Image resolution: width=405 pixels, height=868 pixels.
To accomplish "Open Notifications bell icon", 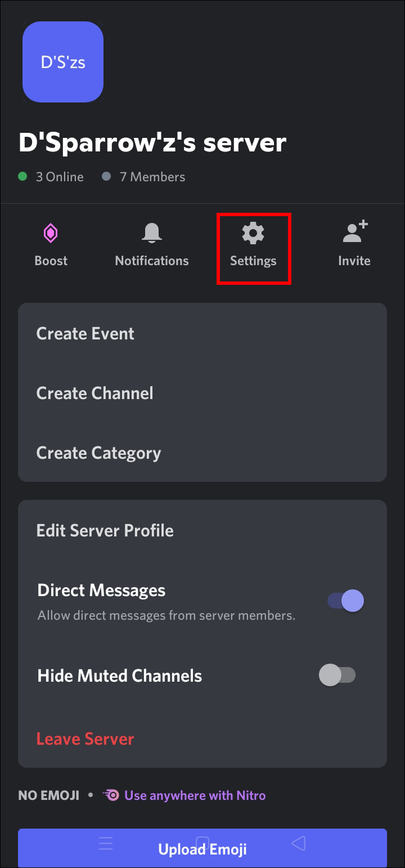I will click(x=152, y=233).
